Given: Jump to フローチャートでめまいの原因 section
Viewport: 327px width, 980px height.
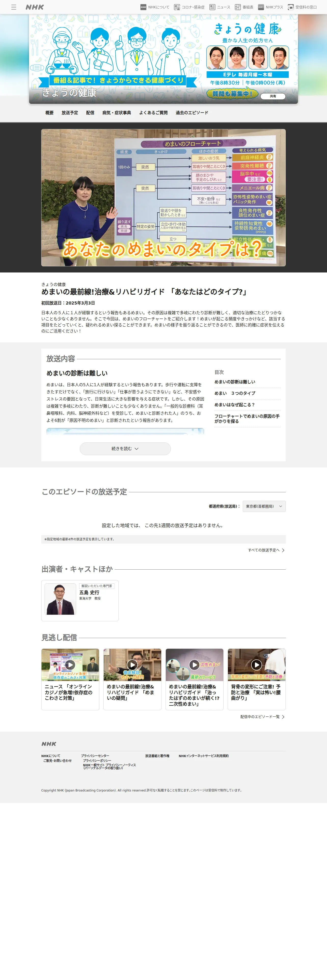Looking at the screenshot, I should (x=248, y=419).
